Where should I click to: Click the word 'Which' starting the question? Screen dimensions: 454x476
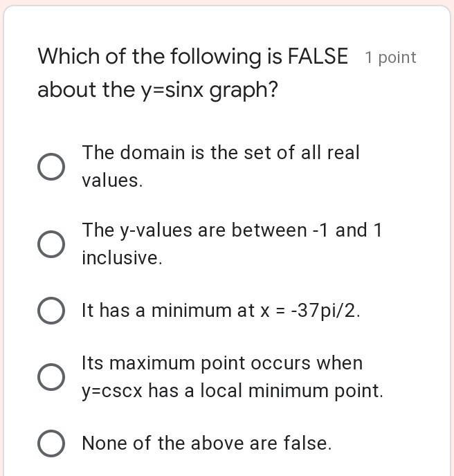click(x=69, y=56)
